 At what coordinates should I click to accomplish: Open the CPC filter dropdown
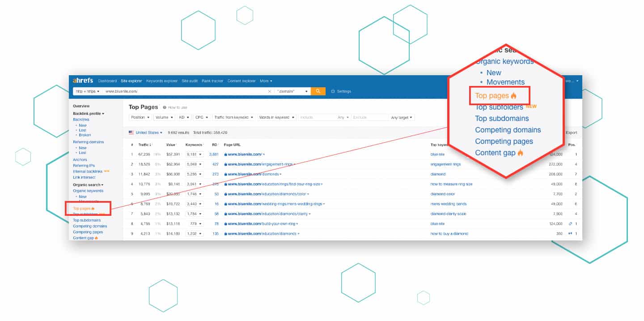202,117
